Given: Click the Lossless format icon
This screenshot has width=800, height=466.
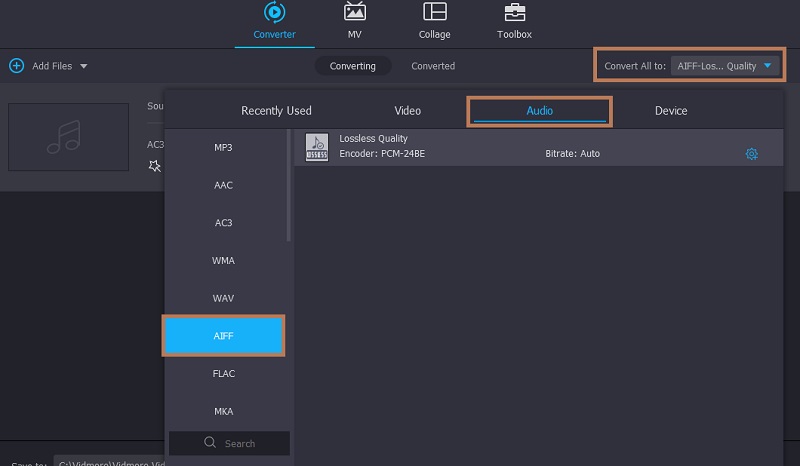Looking at the screenshot, I should tap(316, 147).
